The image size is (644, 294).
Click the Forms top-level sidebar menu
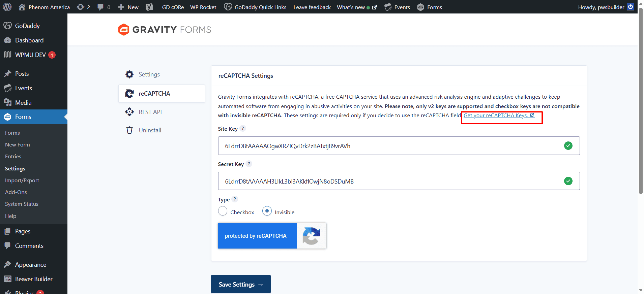[x=34, y=117]
